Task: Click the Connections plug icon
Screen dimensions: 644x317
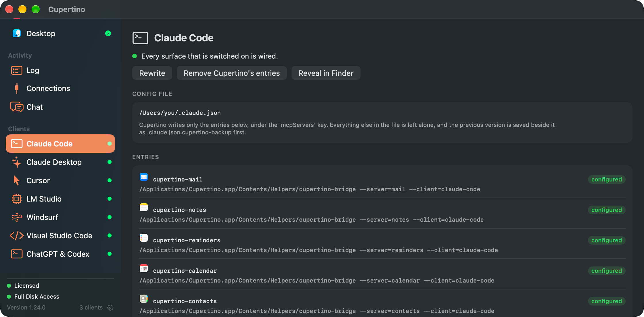Action: click(x=17, y=88)
